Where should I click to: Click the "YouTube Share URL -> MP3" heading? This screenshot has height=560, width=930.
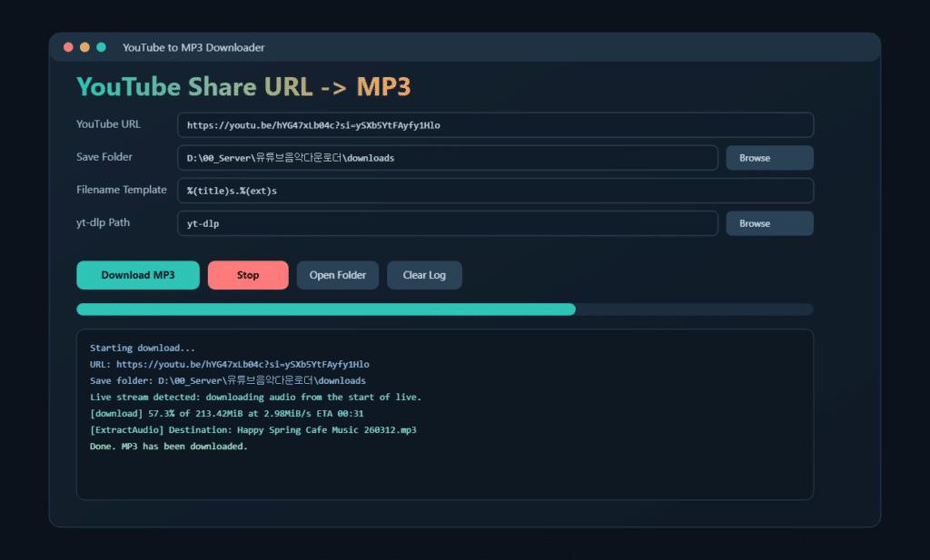[243, 87]
